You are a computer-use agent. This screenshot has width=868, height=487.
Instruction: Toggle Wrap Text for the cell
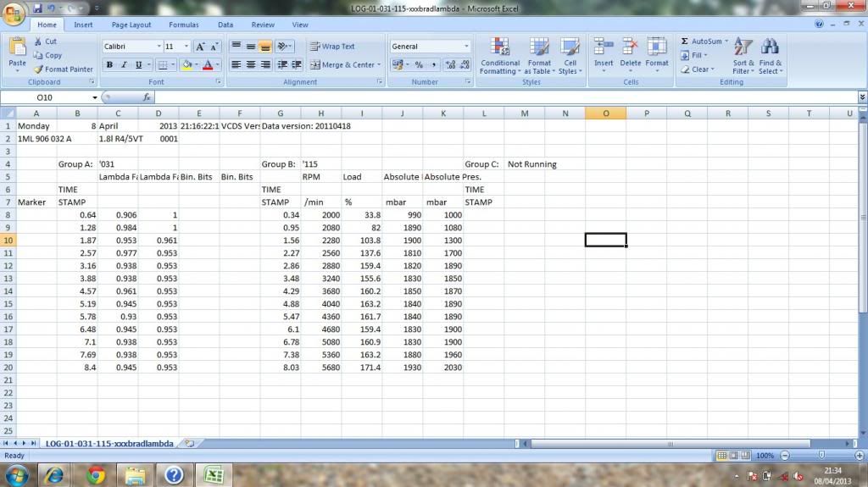[x=332, y=47]
